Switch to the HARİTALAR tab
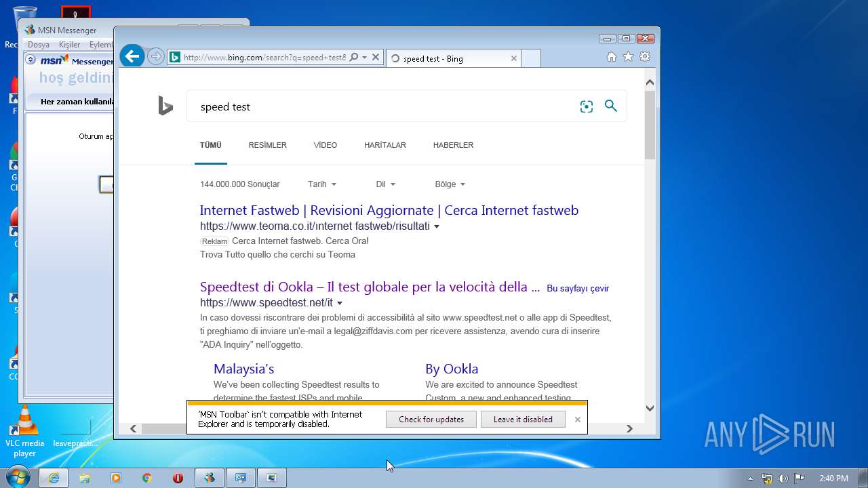This screenshot has width=868, height=488. point(385,145)
